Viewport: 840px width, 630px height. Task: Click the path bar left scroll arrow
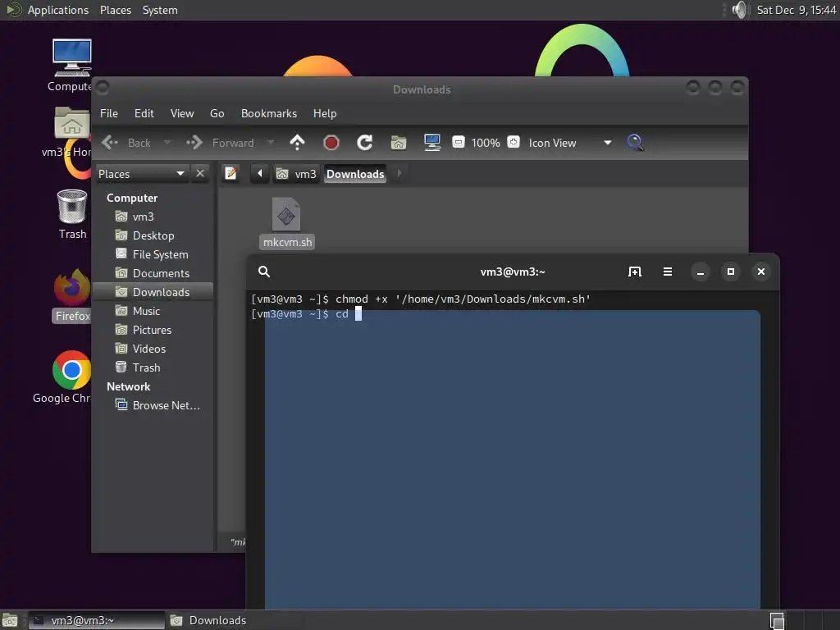pos(260,174)
